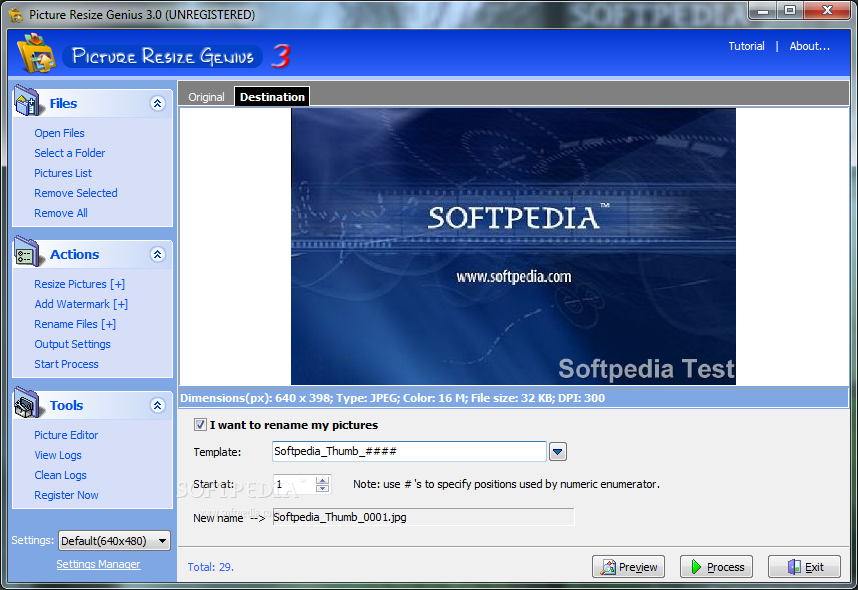Click the Preview button
The height and width of the screenshot is (590, 858).
click(628, 567)
